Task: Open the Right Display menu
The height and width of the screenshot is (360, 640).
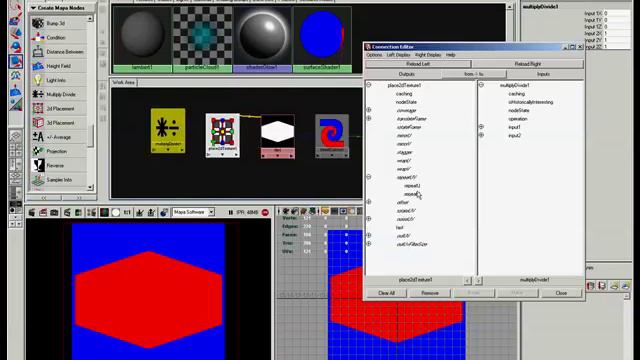Action: [x=428, y=55]
